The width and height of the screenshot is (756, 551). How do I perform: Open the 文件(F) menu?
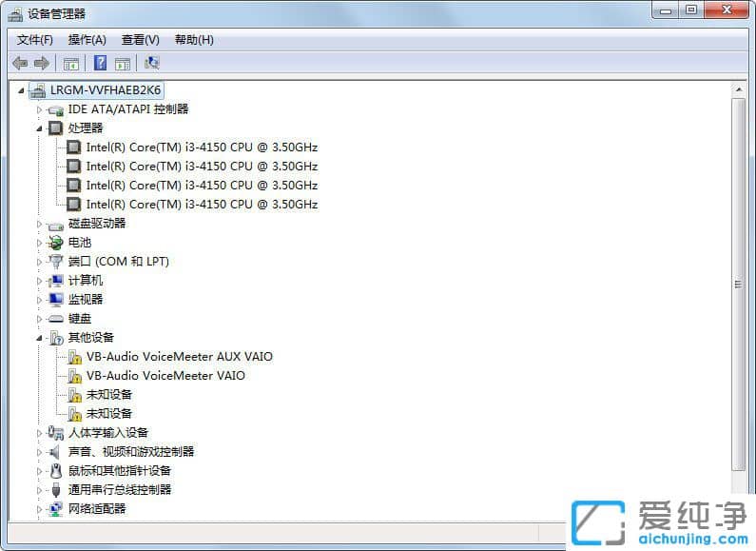[x=35, y=40]
